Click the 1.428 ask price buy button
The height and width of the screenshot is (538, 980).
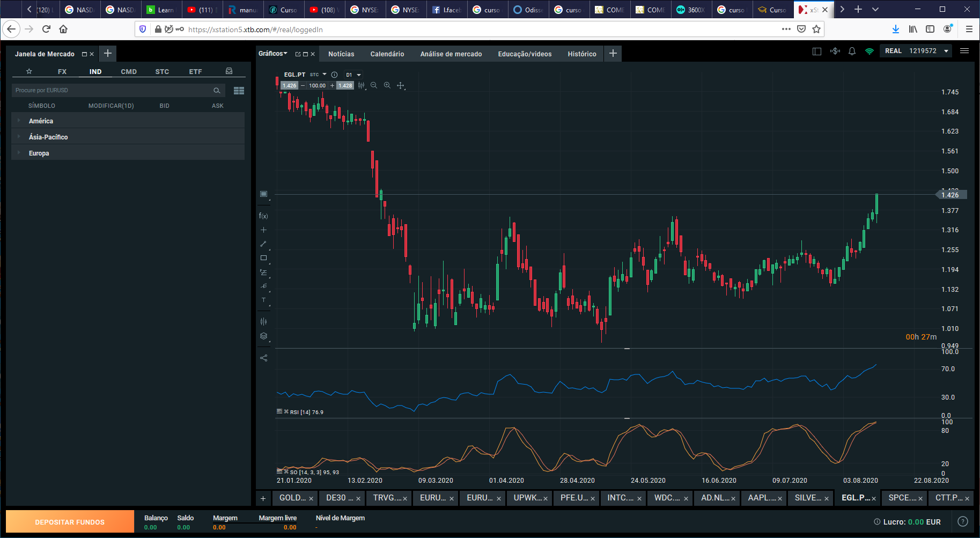(345, 85)
